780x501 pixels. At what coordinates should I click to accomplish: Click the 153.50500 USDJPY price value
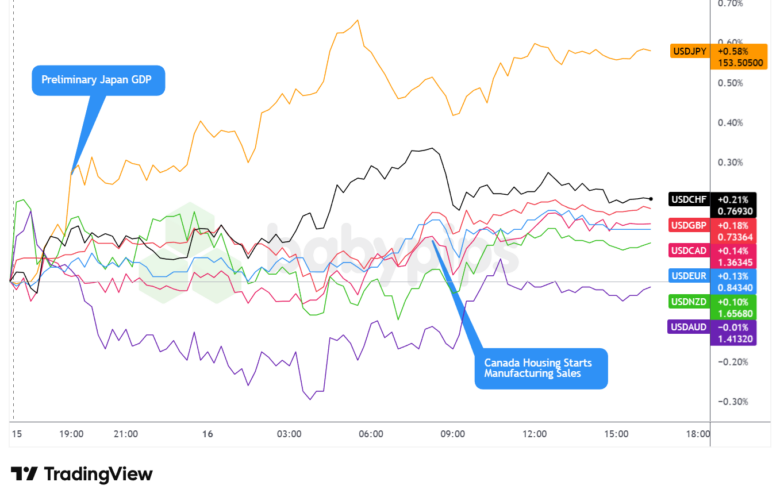pos(738,62)
